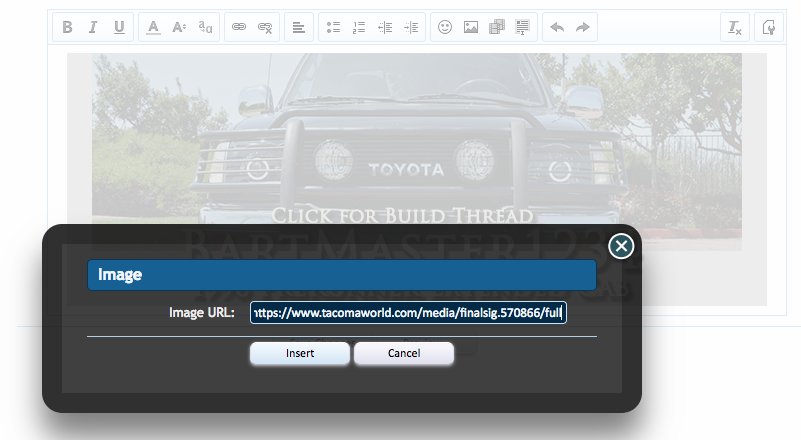Toggle the BB code editor mode
The height and width of the screenshot is (440, 801).
pos(768,27)
